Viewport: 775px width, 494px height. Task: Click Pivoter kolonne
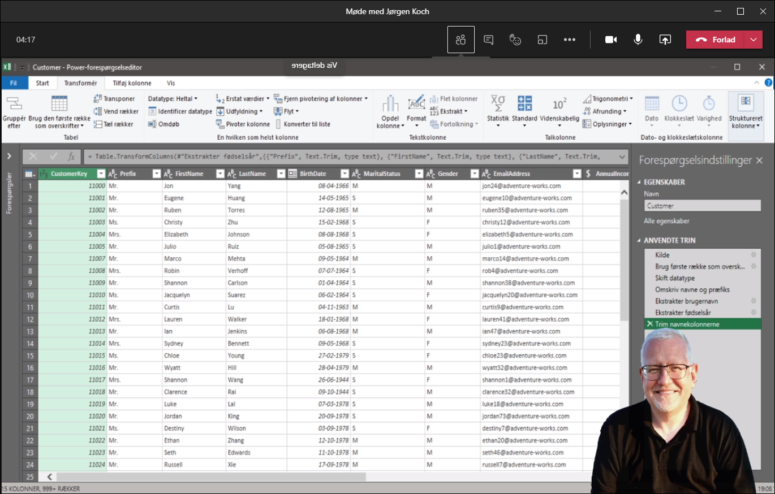243,124
